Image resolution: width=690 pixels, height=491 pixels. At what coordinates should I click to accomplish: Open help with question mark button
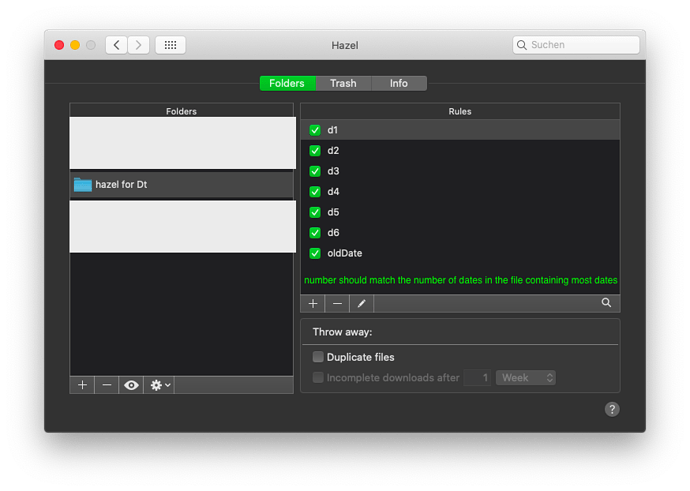pyautogui.click(x=612, y=409)
